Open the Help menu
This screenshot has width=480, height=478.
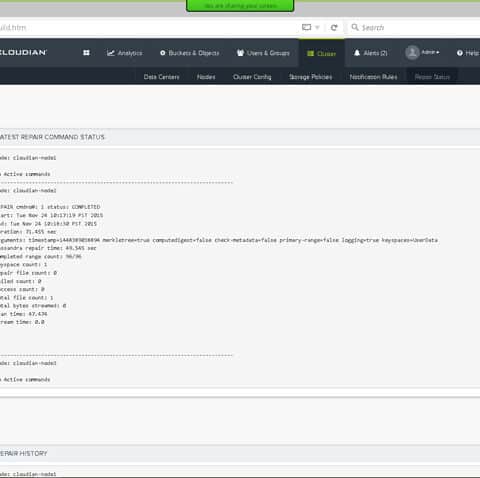468,53
